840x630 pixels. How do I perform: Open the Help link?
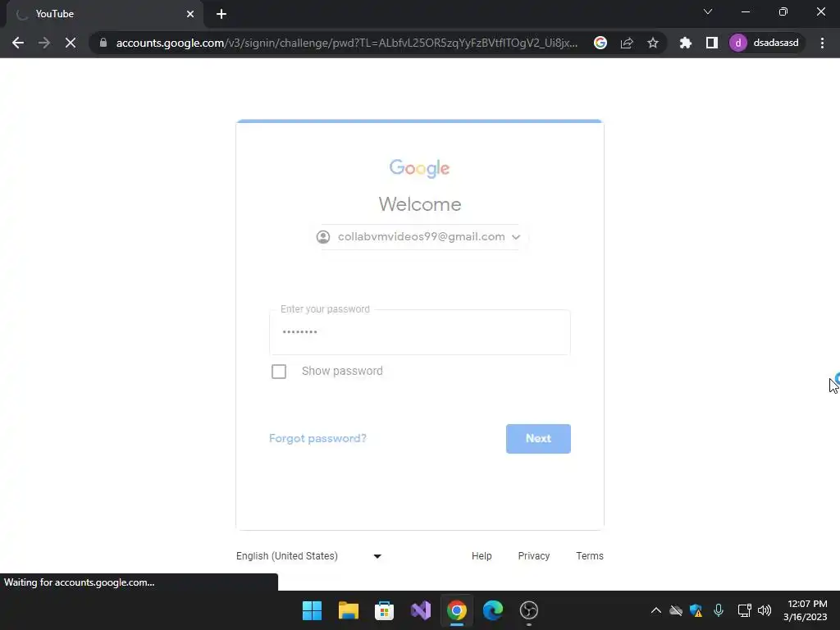[x=482, y=556]
